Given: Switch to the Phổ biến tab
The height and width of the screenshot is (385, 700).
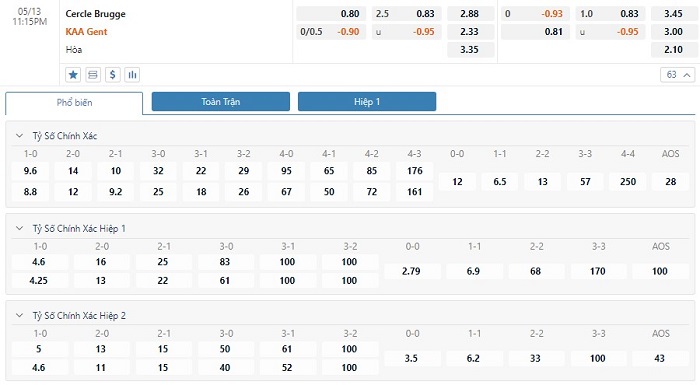Looking at the screenshot, I should click(74, 103).
